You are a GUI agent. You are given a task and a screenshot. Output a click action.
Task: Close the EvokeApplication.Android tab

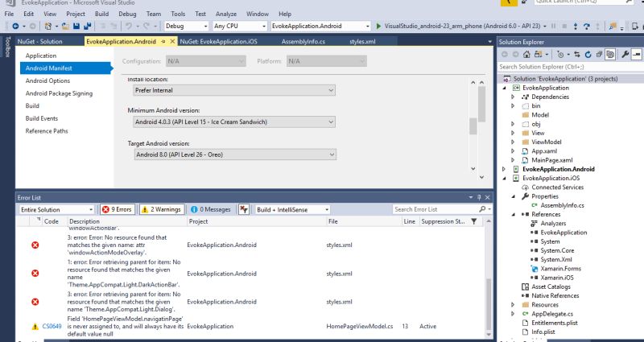pos(172,42)
